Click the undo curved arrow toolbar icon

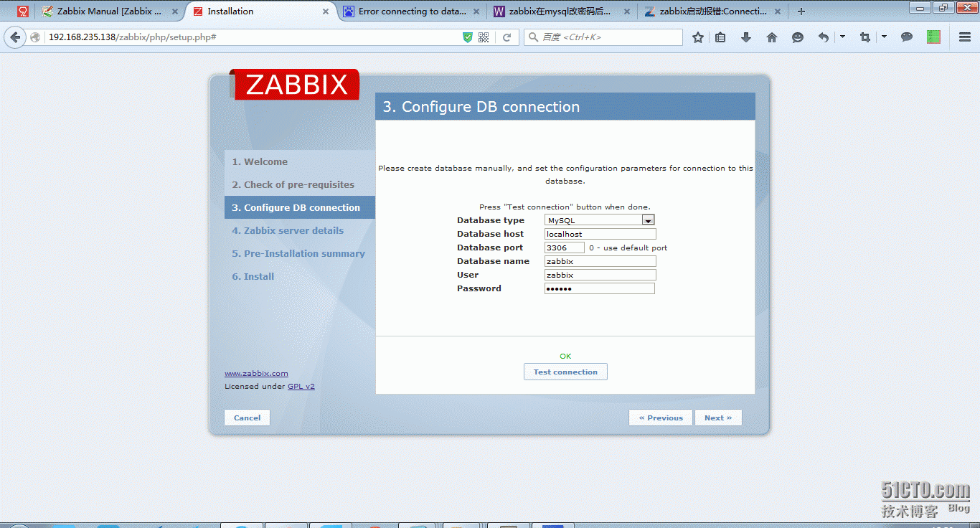pos(824,37)
